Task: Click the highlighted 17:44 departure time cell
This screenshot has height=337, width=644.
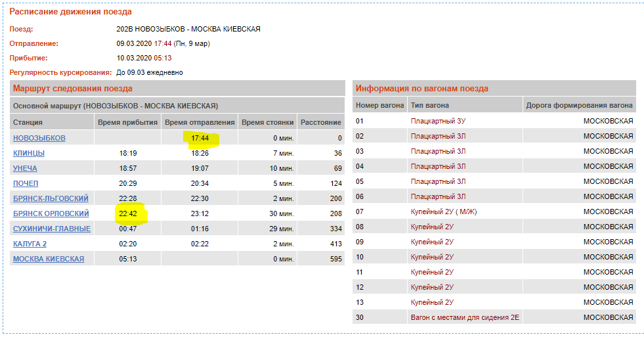Action: tap(200, 138)
